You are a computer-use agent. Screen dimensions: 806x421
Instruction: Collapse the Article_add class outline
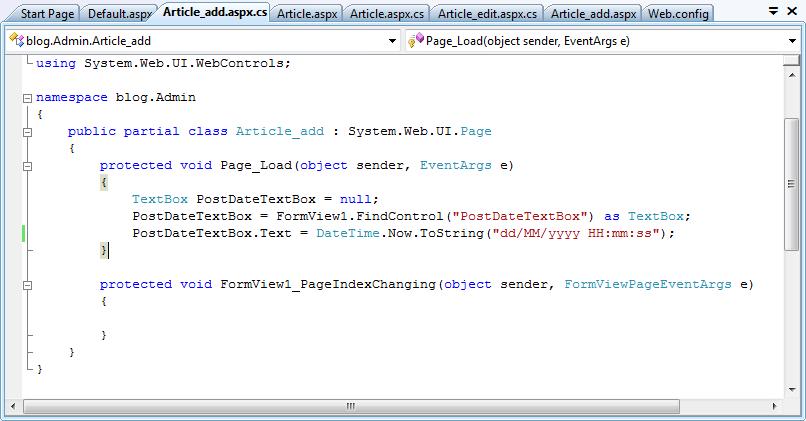pos(28,132)
